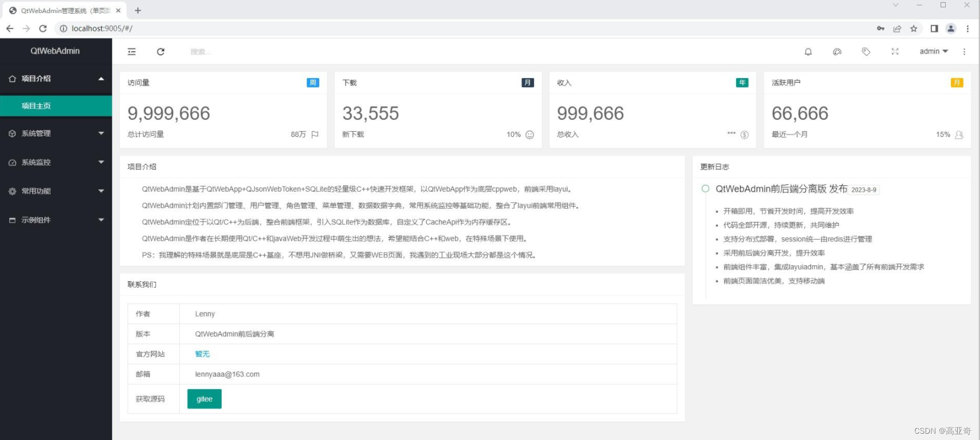Click the gear icon beside 常用功能
Viewport: 980px width, 440px height.
tap(12, 191)
